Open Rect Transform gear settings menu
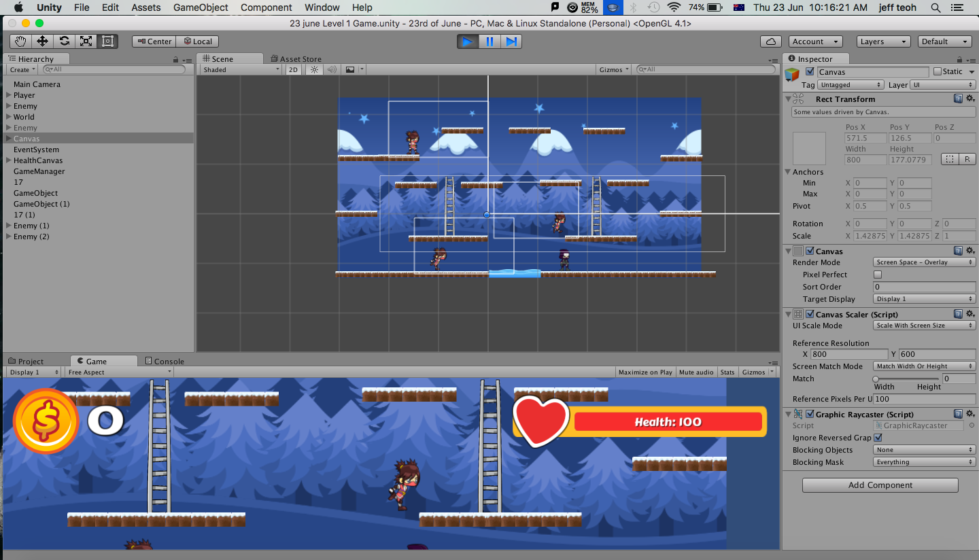Image resolution: width=979 pixels, height=560 pixels. click(969, 99)
